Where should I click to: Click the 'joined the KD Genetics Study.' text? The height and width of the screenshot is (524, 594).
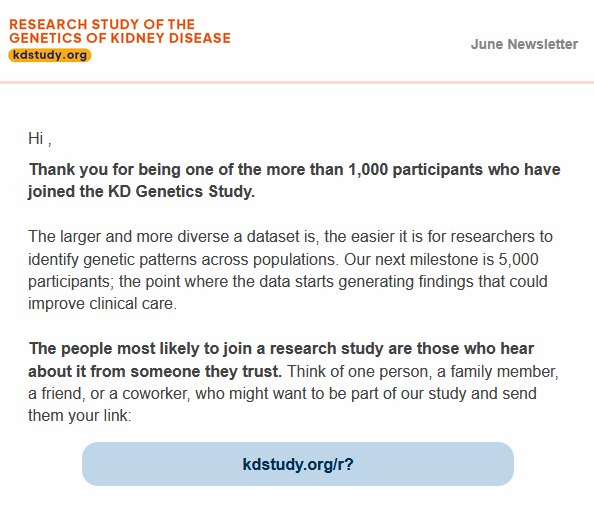[141, 191]
